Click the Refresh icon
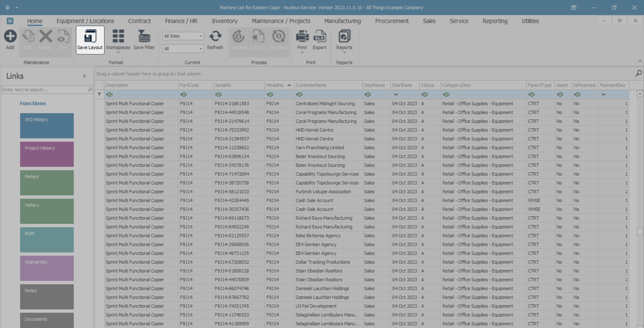This screenshot has height=328, width=644. [x=215, y=37]
